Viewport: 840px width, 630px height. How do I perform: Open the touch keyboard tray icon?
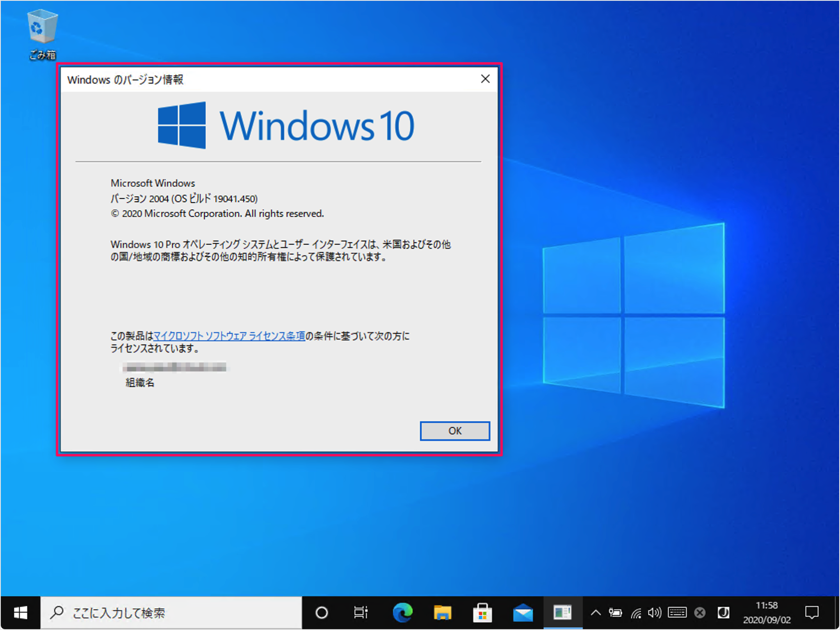tap(677, 613)
